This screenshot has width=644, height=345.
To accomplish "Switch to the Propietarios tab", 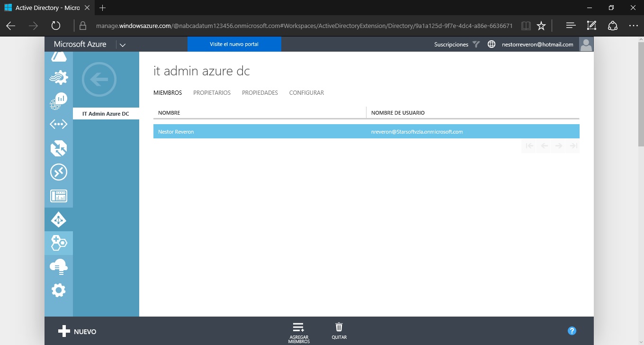I will (212, 93).
